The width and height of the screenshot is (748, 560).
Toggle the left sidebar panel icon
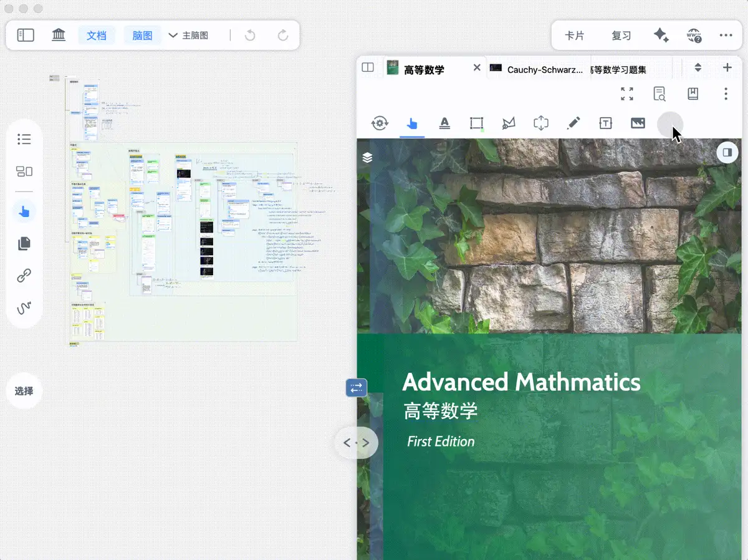(26, 36)
